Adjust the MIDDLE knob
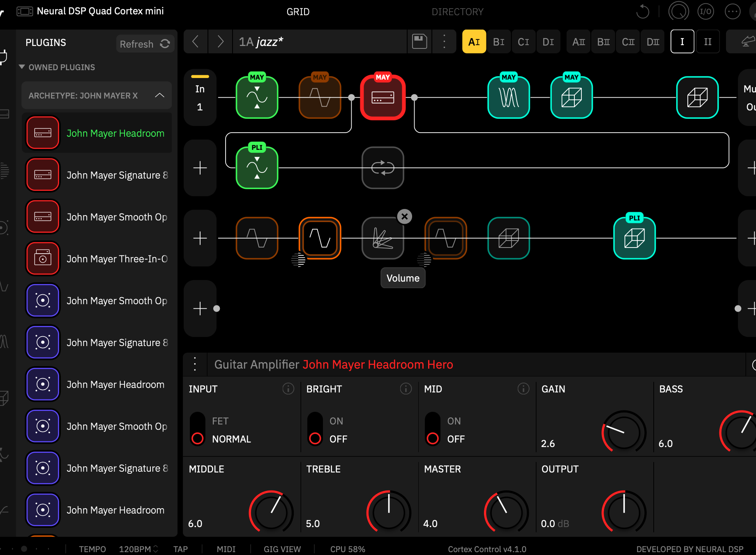Image resolution: width=756 pixels, height=555 pixels. [x=271, y=512]
